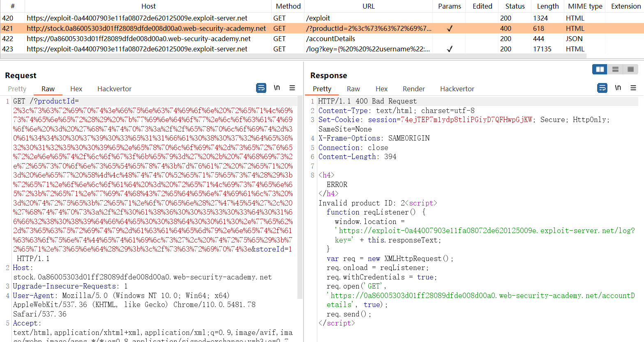Click 'function reqListener()' line in response

tap(376, 212)
